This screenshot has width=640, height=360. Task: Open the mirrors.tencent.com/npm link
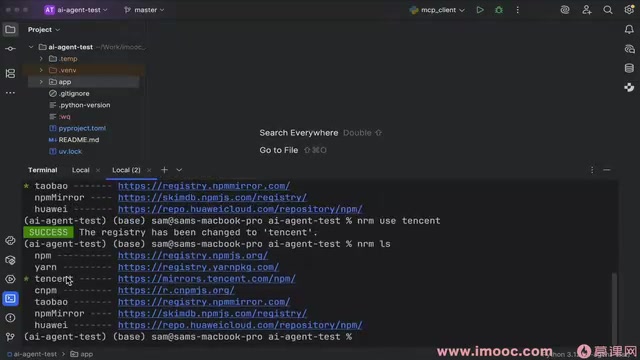[207, 279]
